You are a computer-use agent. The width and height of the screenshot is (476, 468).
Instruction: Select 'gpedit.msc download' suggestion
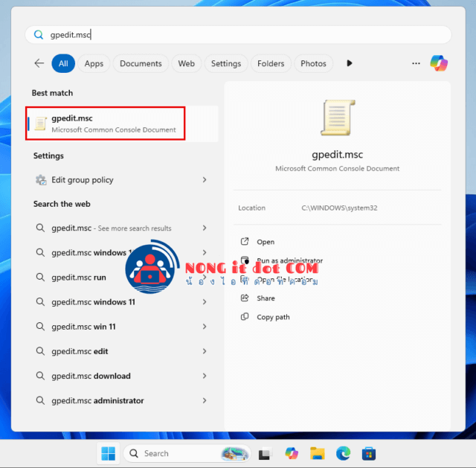point(121,376)
